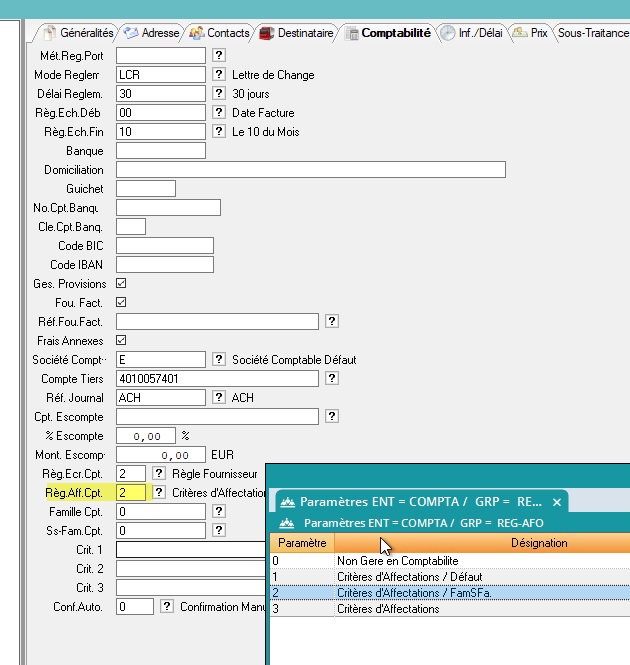Image resolution: width=630 pixels, height=665 pixels.
Task: Toggle the Ges. Provisions checkbox
Action: point(122,284)
